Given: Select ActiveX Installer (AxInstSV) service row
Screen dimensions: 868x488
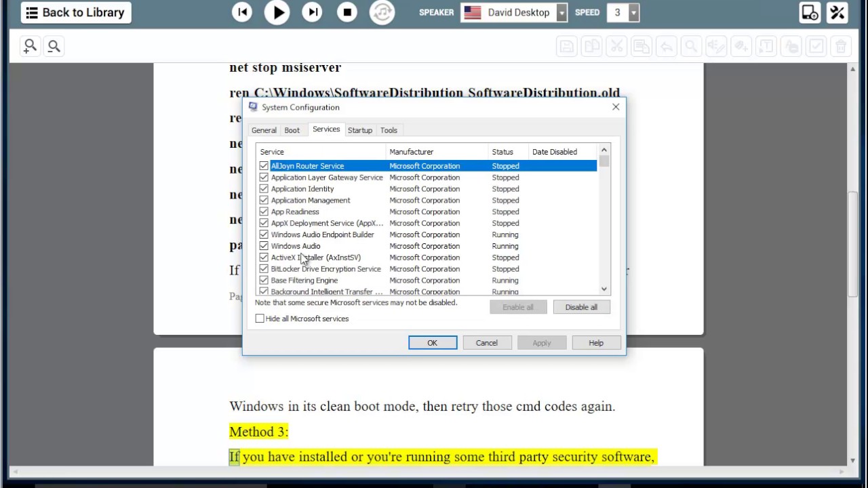Looking at the screenshot, I should click(427, 258).
